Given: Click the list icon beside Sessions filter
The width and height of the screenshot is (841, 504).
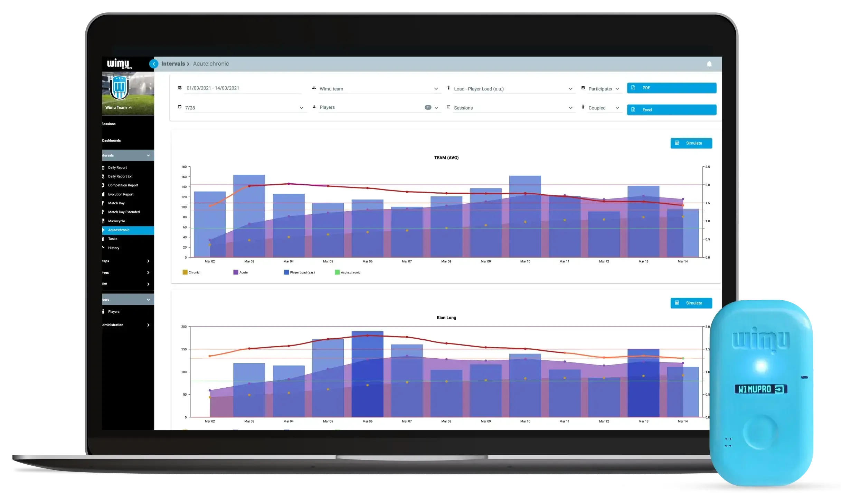Looking at the screenshot, I should tap(448, 107).
